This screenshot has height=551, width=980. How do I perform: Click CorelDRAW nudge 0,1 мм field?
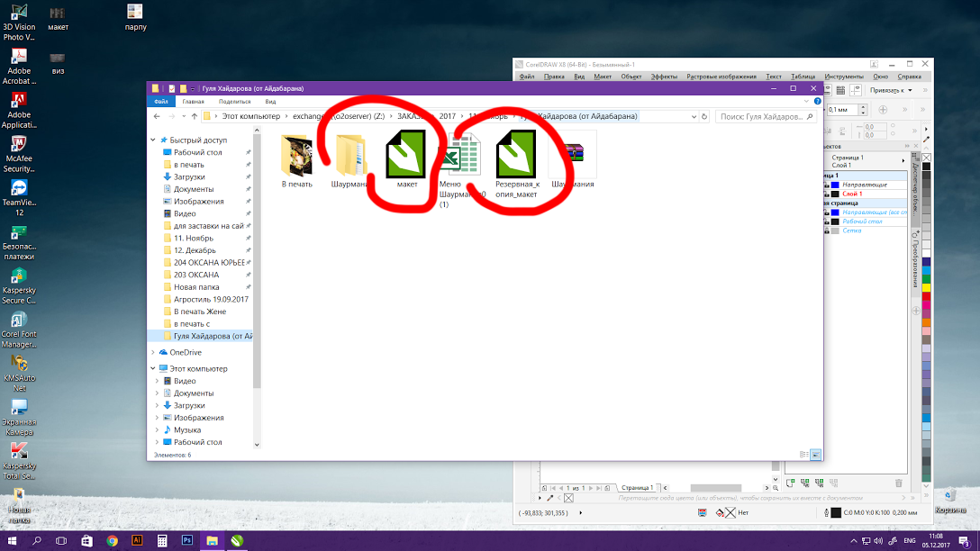click(842, 109)
